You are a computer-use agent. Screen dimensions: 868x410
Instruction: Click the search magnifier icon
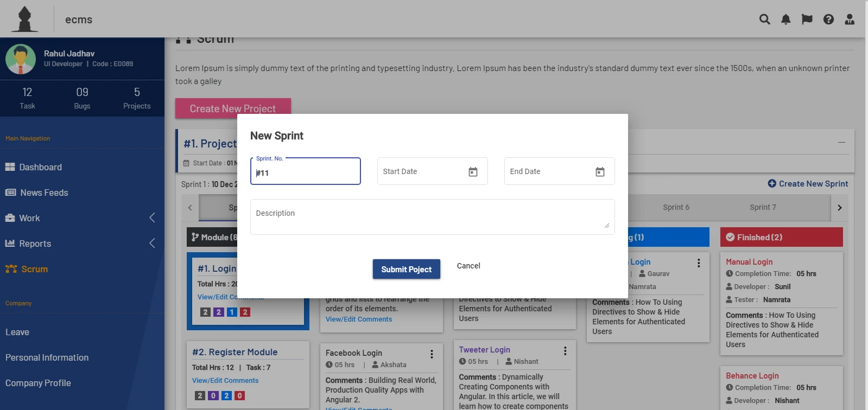[x=764, y=20]
